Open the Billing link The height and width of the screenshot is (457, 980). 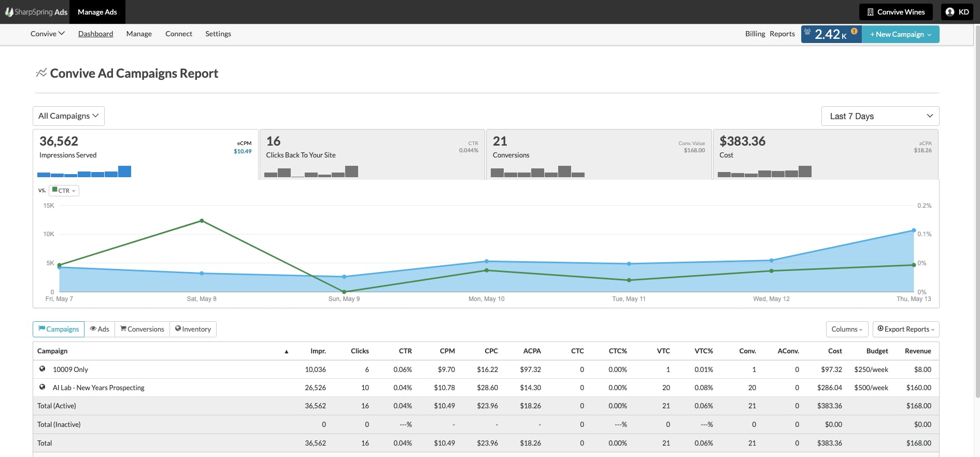pos(755,34)
